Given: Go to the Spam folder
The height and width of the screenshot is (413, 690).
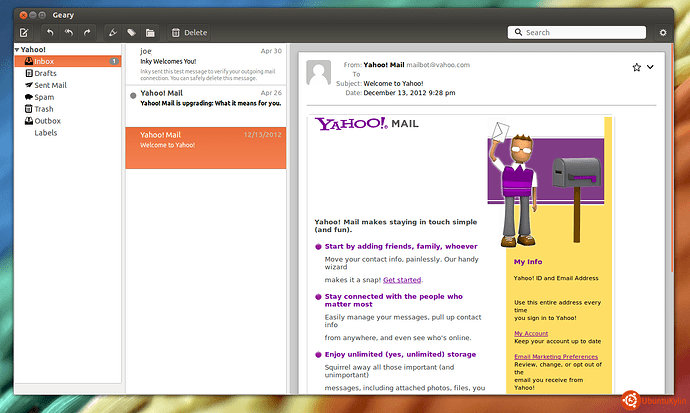Looking at the screenshot, I should point(44,97).
